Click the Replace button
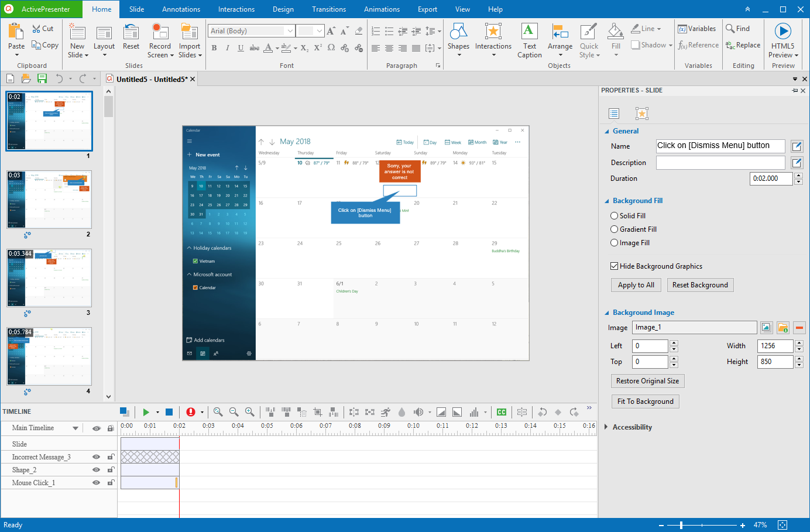The width and height of the screenshot is (810, 532). (743, 45)
